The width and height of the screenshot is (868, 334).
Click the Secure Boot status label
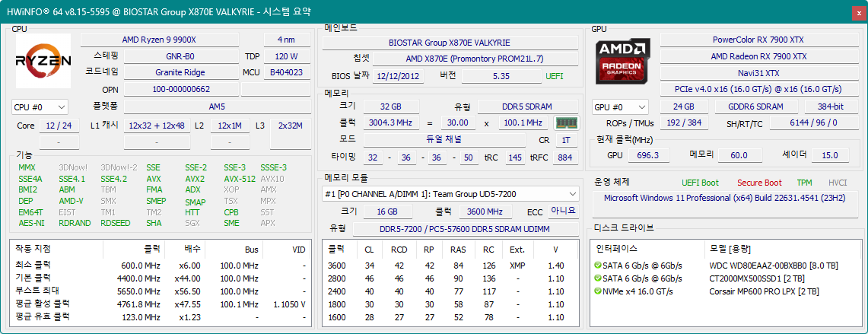point(759,183)
